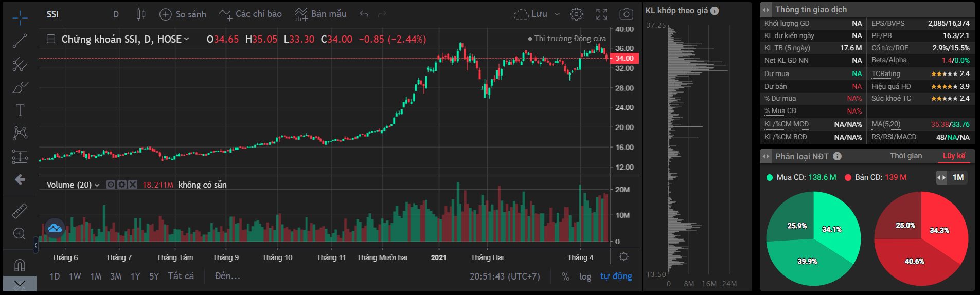The height and width of the screenshot is (295, 980).
Task: Click arrows stepper beside 1M period
Action: pyautogui.click(x=941, y=177)
